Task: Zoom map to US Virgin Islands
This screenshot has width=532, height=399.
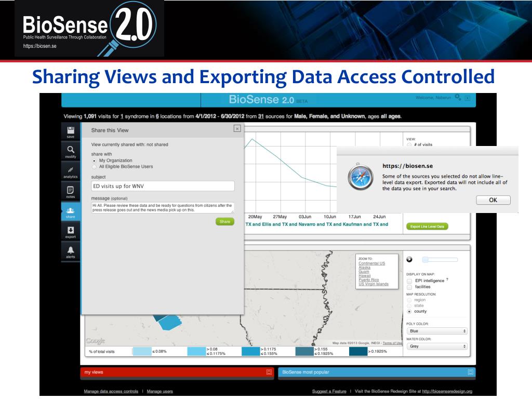Action: (374, 284)
